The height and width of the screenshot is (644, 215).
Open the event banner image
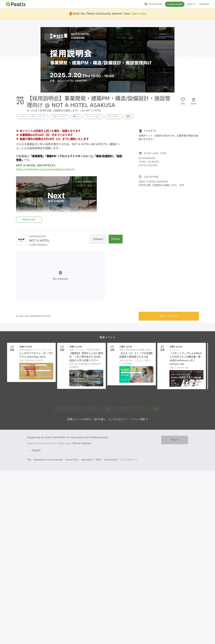tap(107, 60)
